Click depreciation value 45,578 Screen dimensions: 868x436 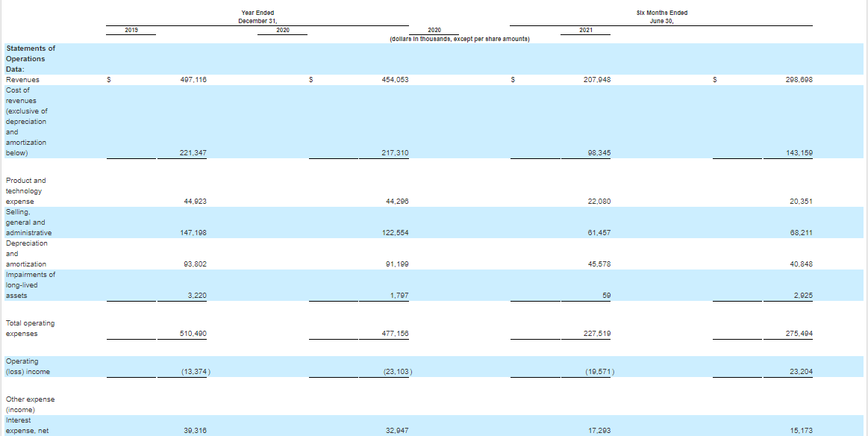click(599, 264)
